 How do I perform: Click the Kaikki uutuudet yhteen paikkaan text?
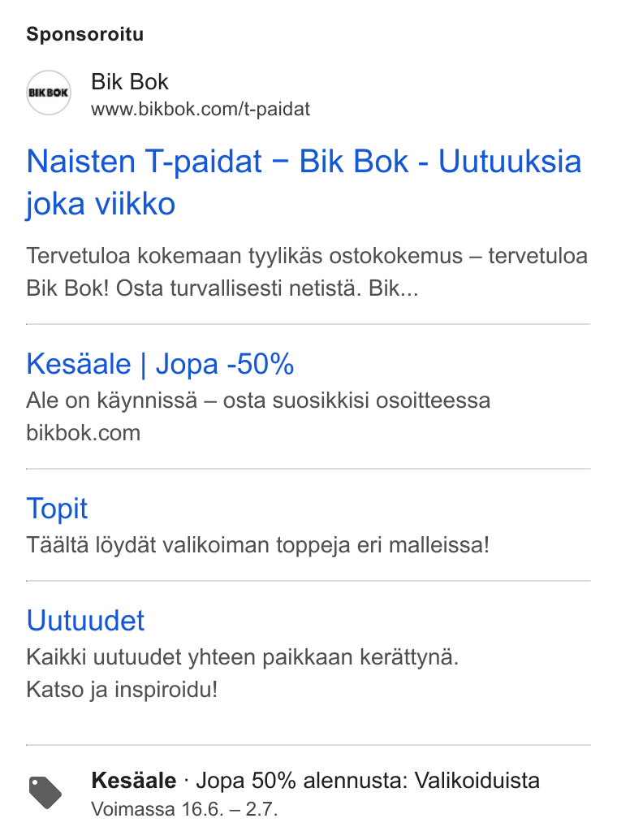[243, 657]
